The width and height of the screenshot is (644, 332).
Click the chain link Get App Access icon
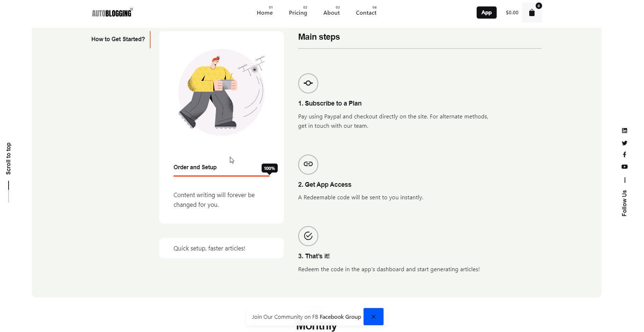click(x=308, y=164)
